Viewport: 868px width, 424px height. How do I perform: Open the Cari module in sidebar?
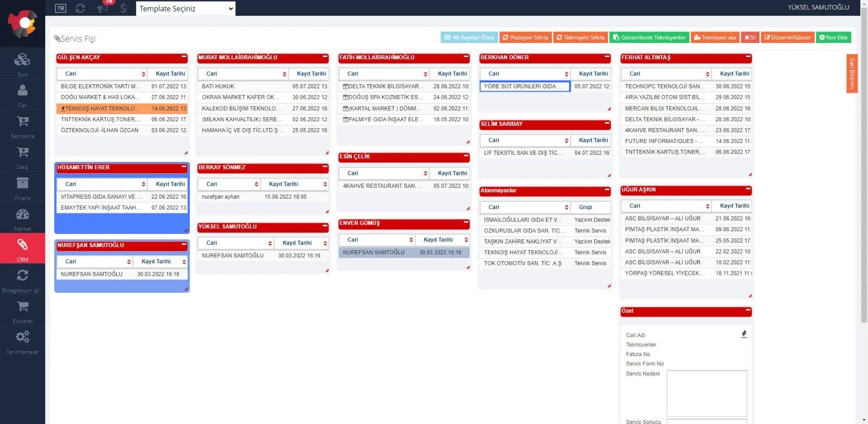[22, 94]
